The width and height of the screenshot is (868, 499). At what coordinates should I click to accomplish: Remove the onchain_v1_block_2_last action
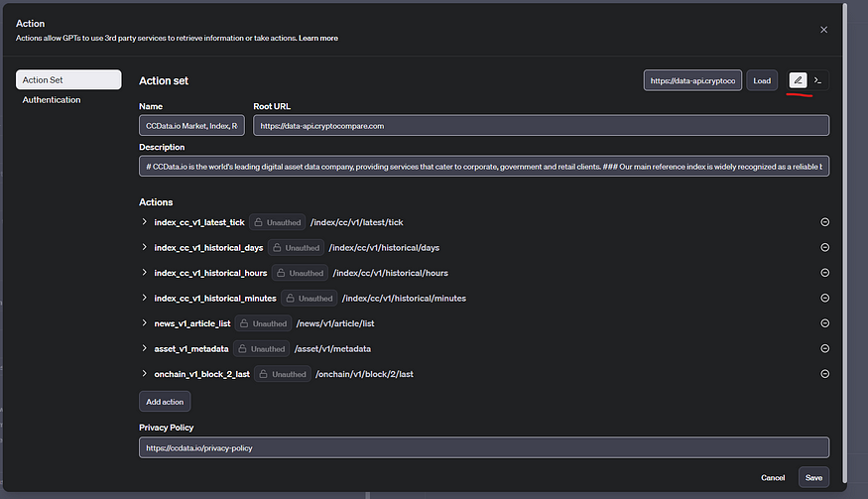click(x=824, y=374)
